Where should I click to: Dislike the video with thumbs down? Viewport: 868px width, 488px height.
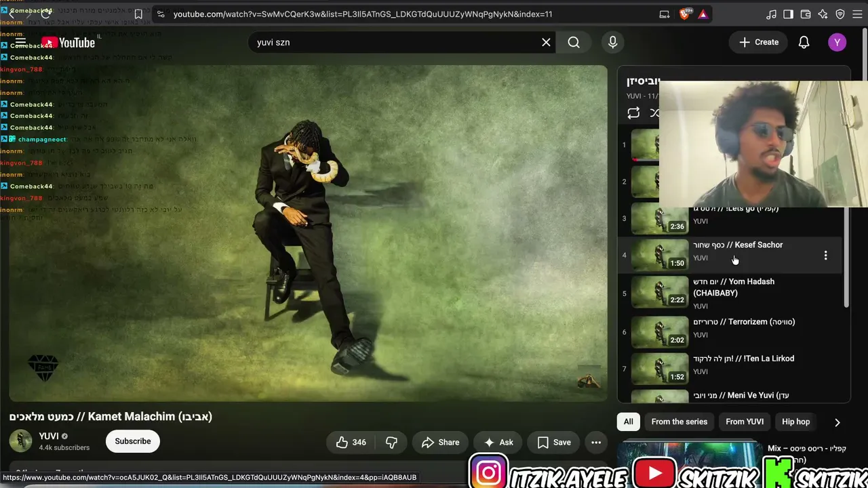(x=391, y=443)
